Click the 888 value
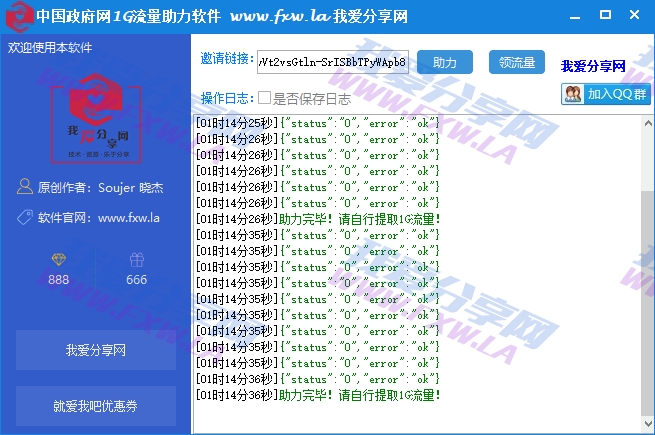655x435 pixels. 58,279
